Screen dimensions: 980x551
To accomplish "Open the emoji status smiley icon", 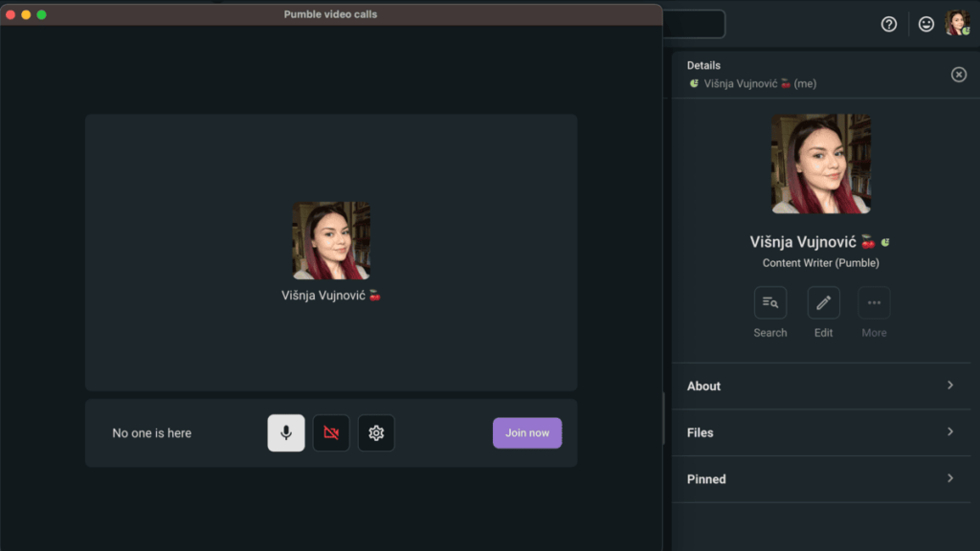I will tap(925, 24).
